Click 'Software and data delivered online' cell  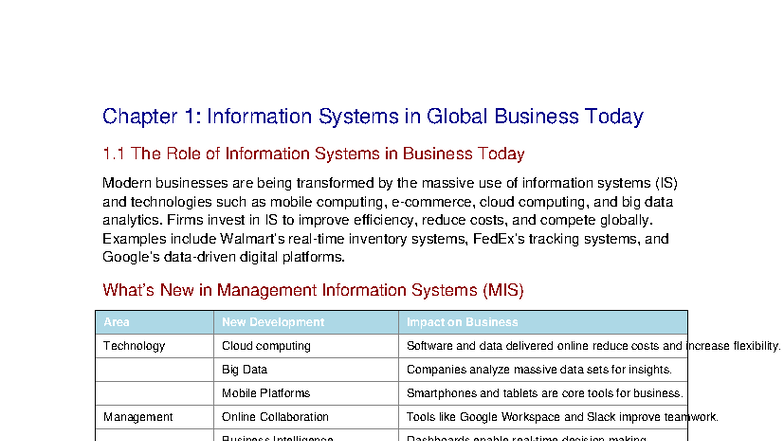pos(543,346)
